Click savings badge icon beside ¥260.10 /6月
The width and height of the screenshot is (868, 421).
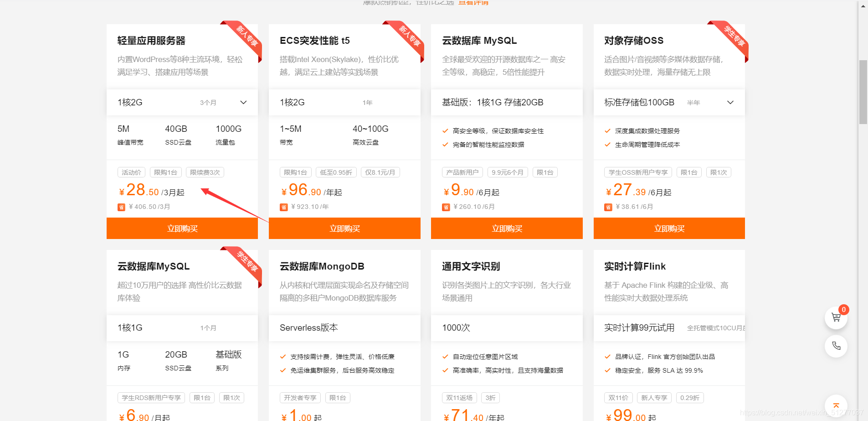(x=446, y=207)
